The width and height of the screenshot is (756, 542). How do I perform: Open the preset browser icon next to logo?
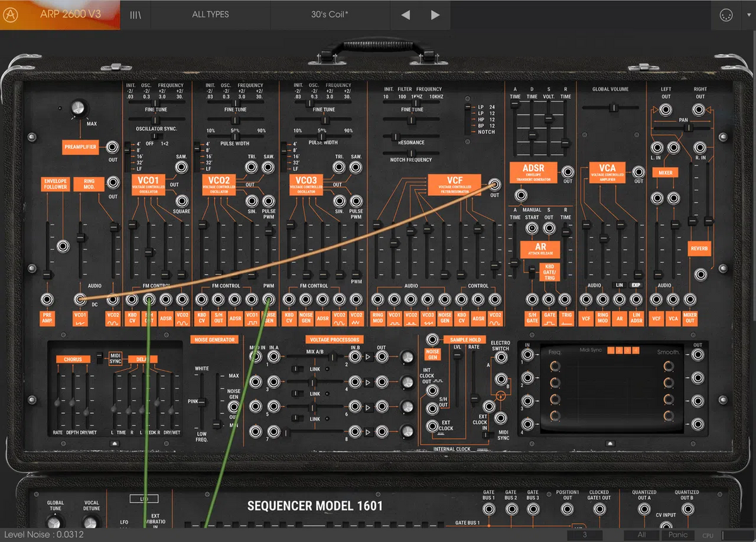(134, 14)
